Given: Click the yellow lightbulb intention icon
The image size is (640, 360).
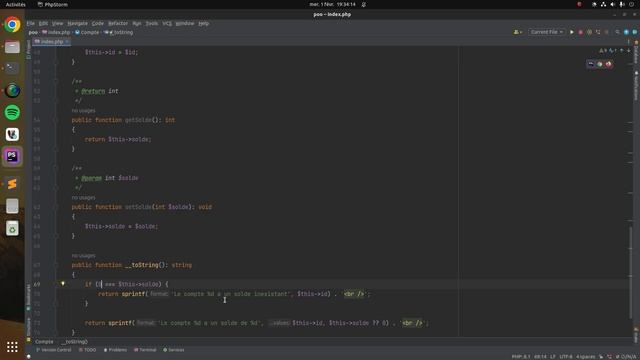Looking at the screenshot, I should point(63,284).
